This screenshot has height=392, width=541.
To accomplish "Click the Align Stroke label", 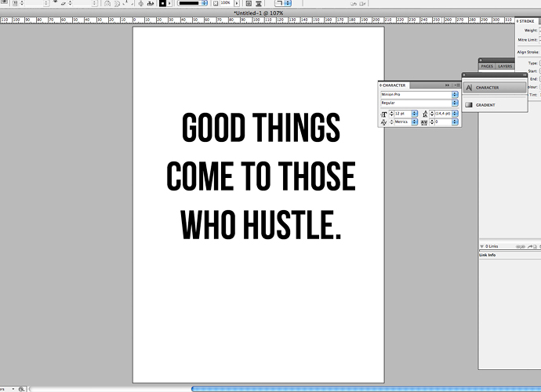I will point(528,52).
